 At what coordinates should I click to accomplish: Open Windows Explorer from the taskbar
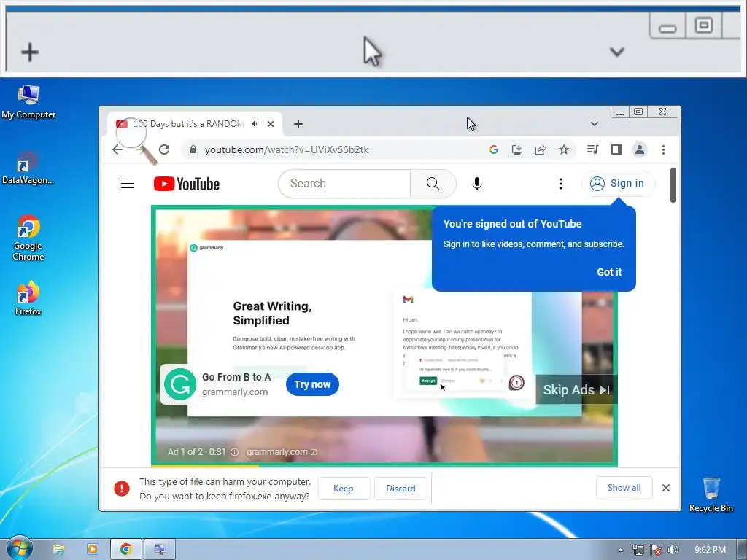point(58,550)
